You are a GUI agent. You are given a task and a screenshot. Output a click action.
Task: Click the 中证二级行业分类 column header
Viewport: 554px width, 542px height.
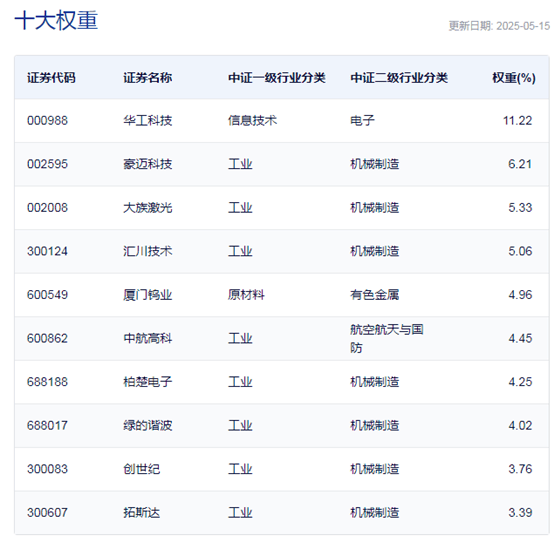[x=399, y=78]
